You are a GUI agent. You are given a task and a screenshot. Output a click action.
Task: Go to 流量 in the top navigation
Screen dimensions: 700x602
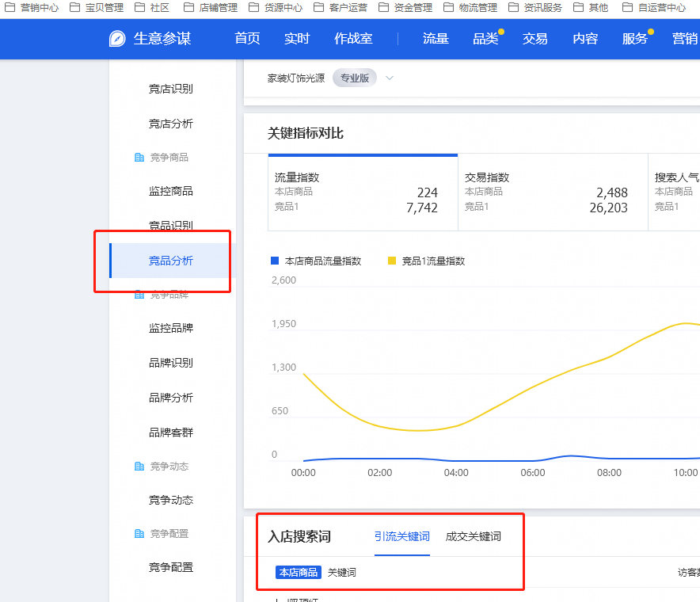click(436, 39)
